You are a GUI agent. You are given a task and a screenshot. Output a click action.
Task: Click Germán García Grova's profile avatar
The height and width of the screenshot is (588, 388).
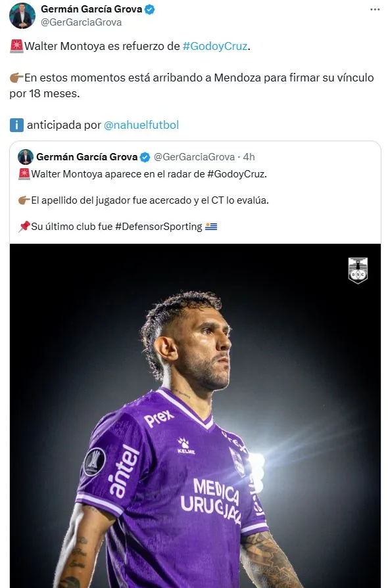point(22,16)
